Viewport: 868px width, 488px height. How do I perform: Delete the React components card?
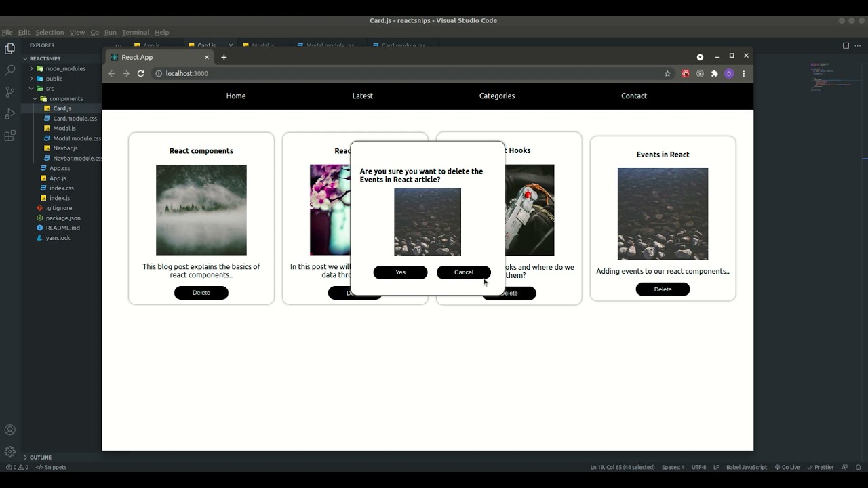coord(201,293)
